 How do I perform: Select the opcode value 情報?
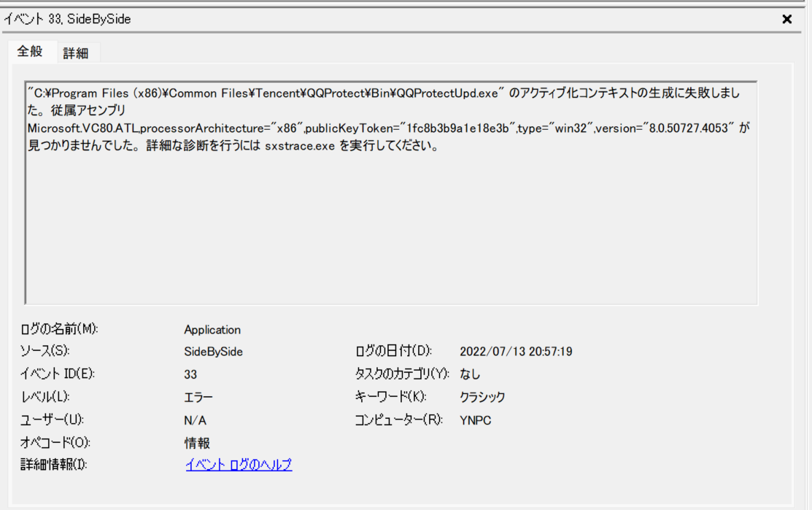click(x=197, y=443)
